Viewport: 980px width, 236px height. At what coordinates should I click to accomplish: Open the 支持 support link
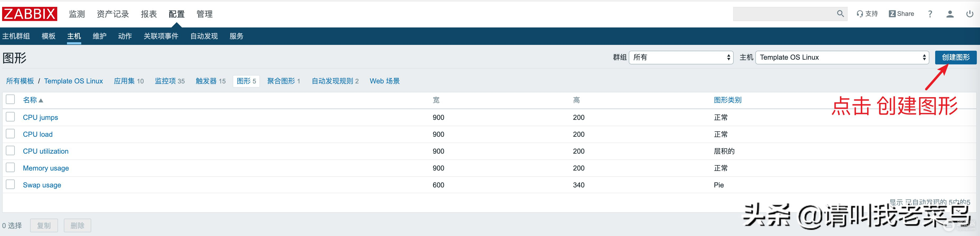[867, 14]
